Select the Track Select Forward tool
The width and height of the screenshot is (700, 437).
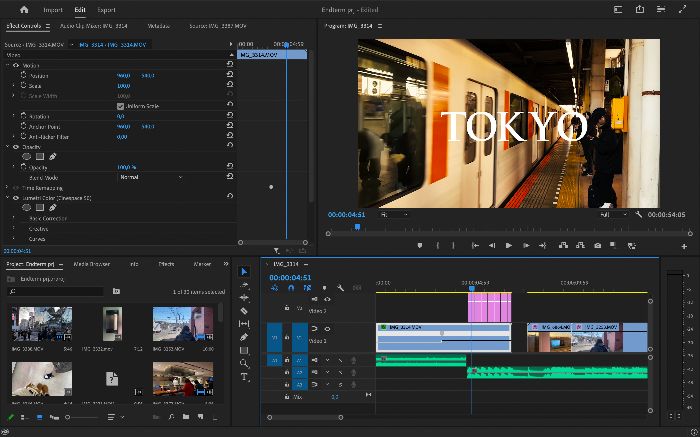(x=244, y=284)
